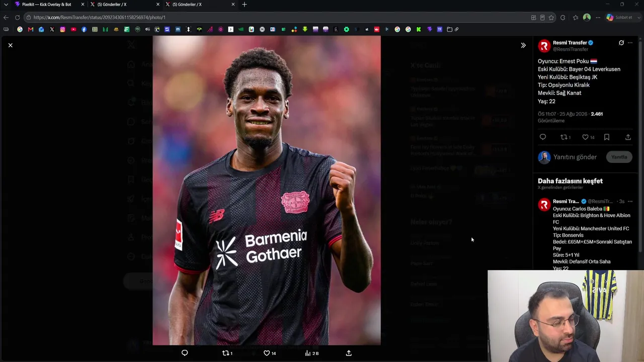Click the Ernest Poku photo

pos(267,190)
